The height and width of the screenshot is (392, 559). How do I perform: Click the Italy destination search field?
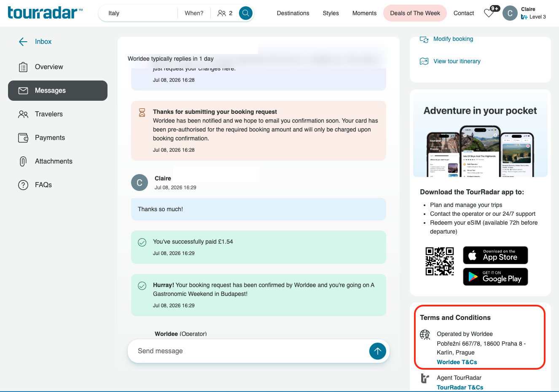coord(138,13)
